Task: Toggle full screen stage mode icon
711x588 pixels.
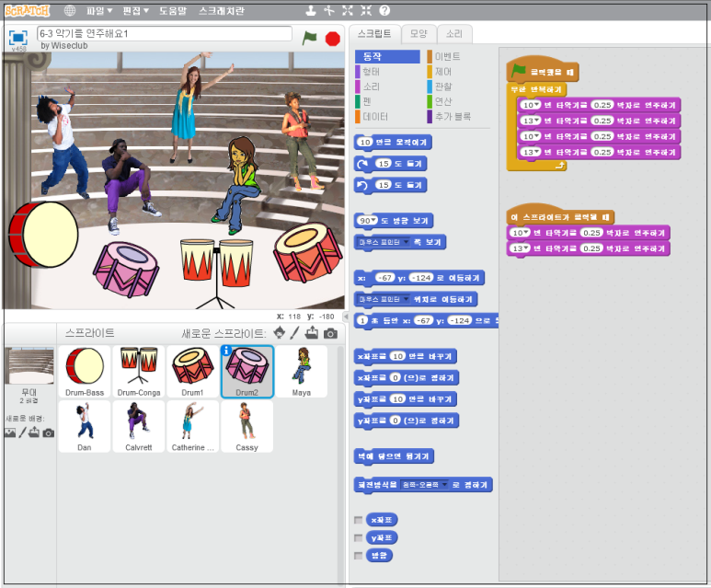Action: click(x=18, y=37)
